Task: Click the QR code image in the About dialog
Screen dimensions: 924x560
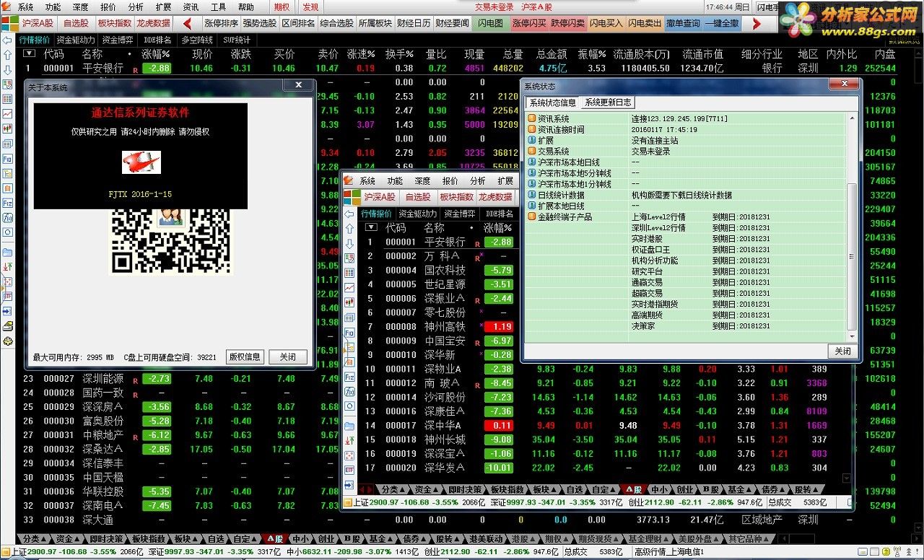Action: (171, 241)
